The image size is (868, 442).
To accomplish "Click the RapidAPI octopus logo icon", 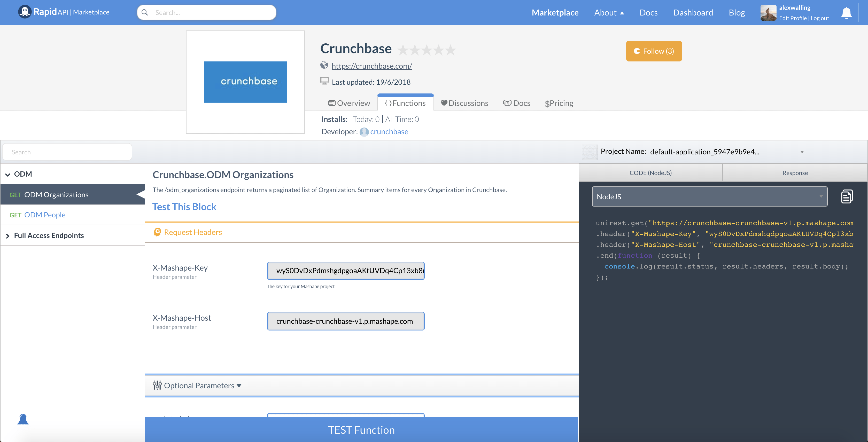I will (25, 12).
